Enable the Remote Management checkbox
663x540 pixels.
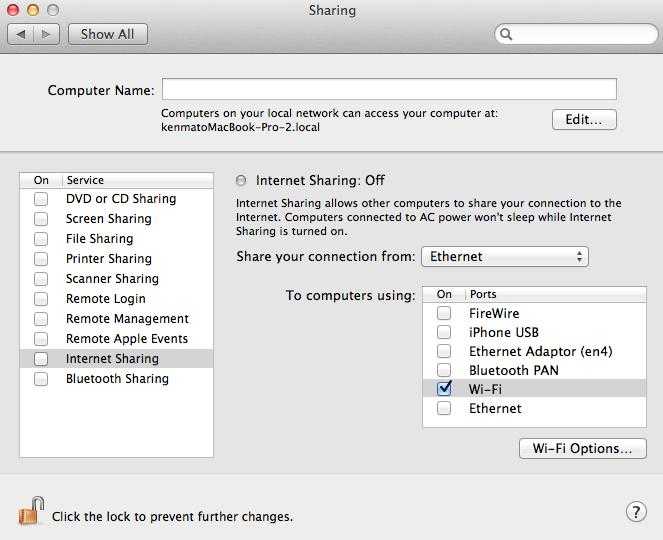pos(41,318)
